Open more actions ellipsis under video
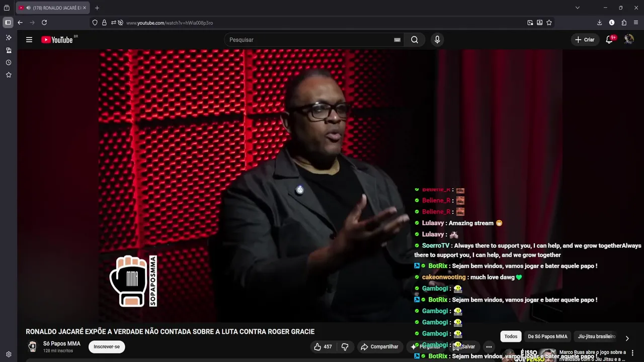Image resolution: width=644 pixels, height=362 pixels. pyautogui.click(x=489, y=346)
